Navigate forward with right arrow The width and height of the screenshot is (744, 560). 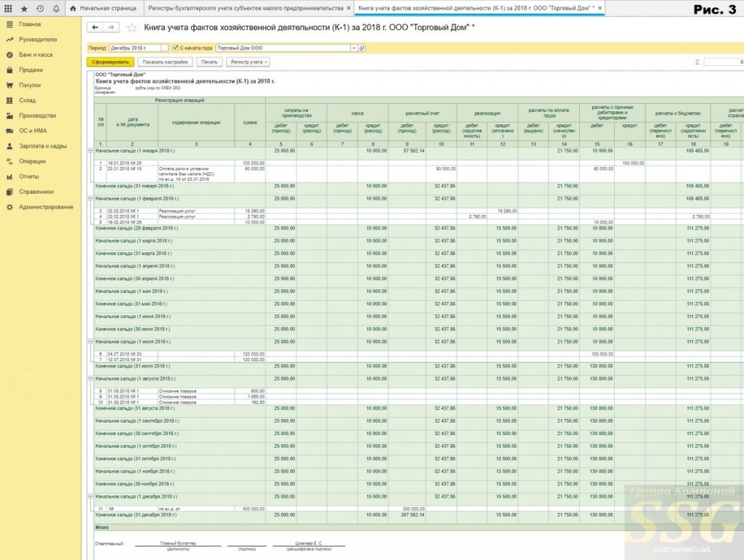point(110,28)
